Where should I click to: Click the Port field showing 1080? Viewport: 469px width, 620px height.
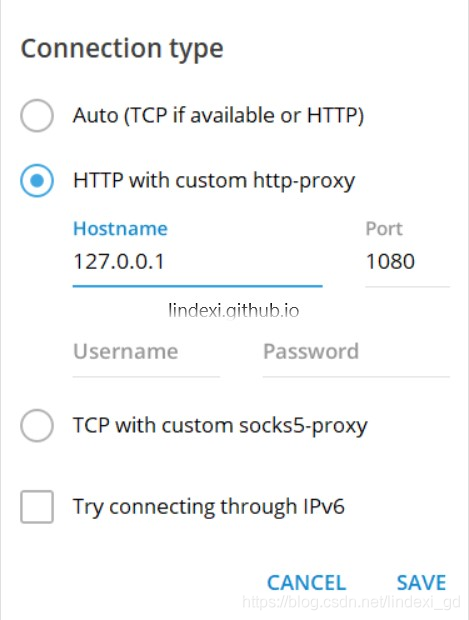(x=407, y=262)
